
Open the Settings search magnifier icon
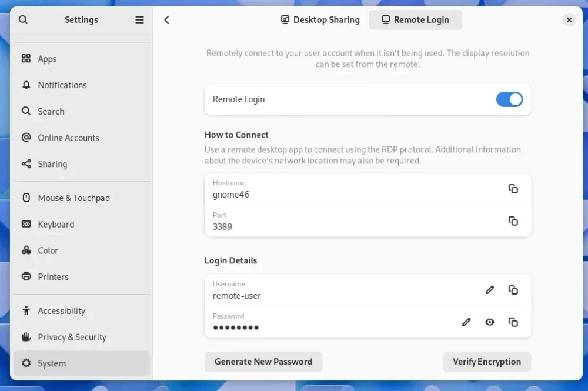point(24,19)
